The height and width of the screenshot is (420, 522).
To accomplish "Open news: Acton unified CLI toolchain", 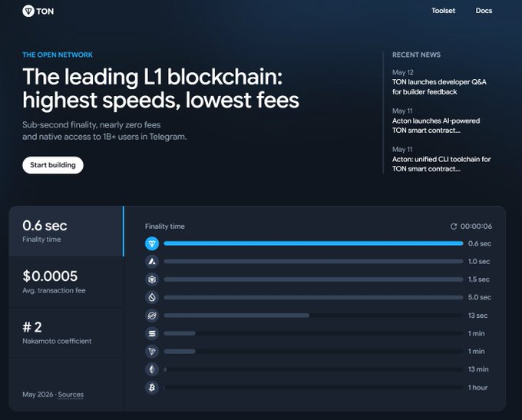I will [x=441, y=164].
